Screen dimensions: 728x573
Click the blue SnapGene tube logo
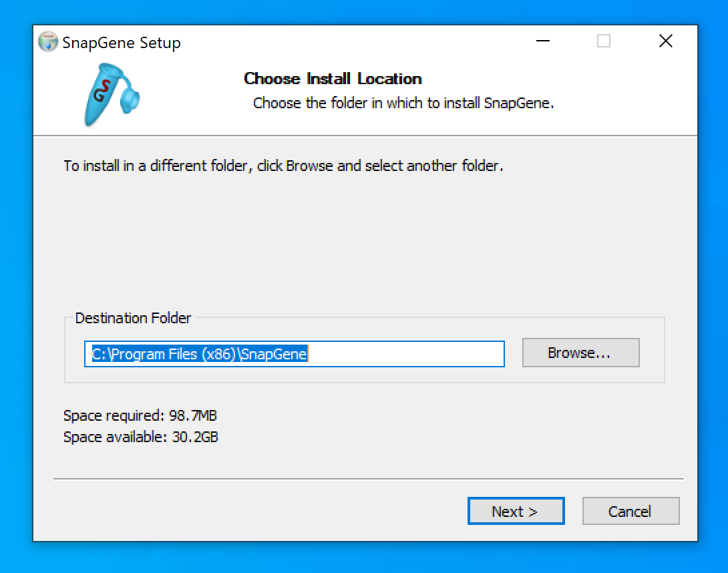pos(110,94)
